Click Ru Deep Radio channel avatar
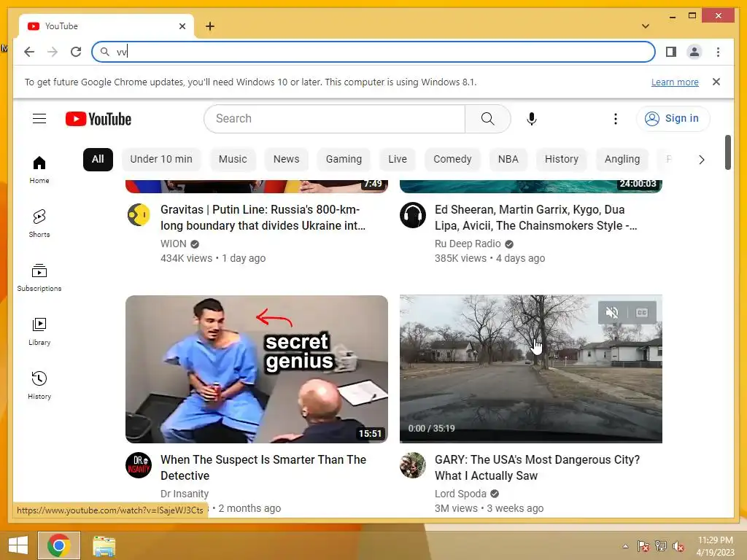 pos(413,215)
